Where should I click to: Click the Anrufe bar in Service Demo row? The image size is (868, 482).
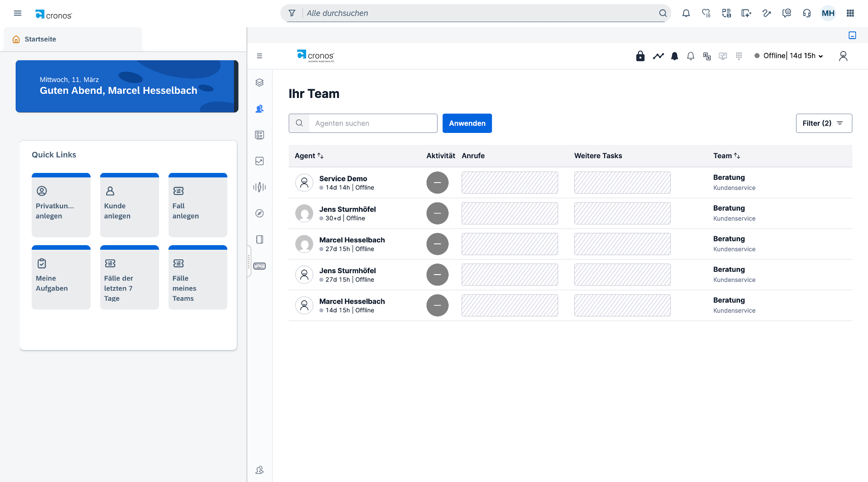[x=510, y=183]
